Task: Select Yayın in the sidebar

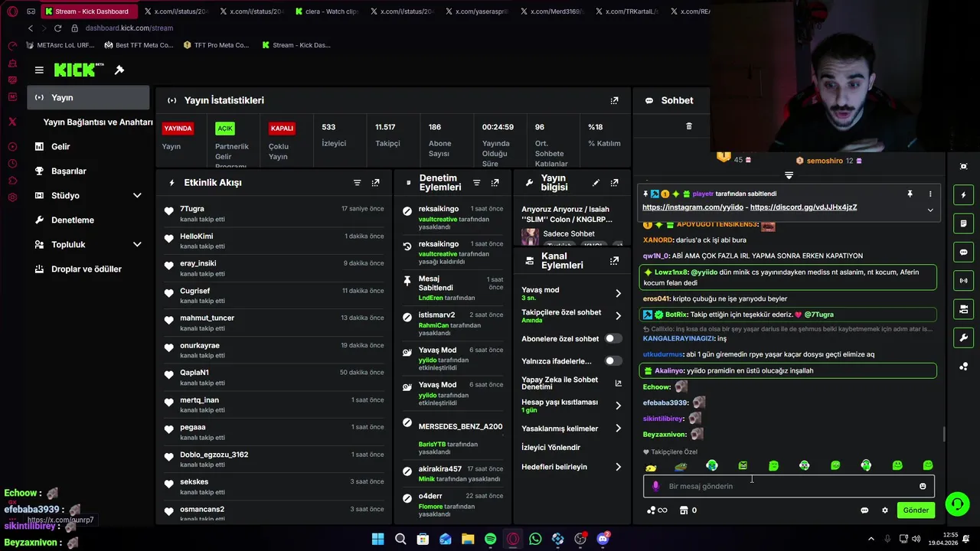Action: coord(89,97)
